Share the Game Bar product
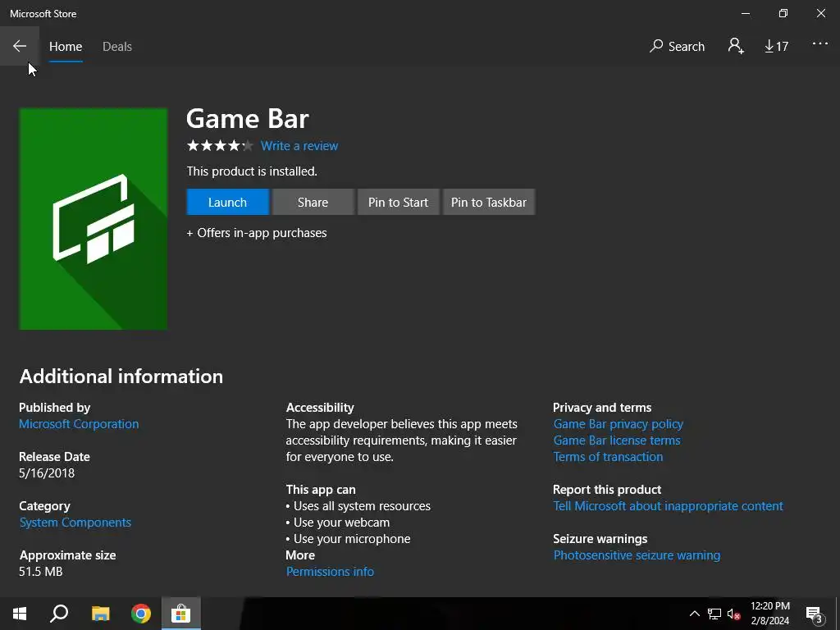This screenshot has width=840, height=630. [x=313, y=202]
